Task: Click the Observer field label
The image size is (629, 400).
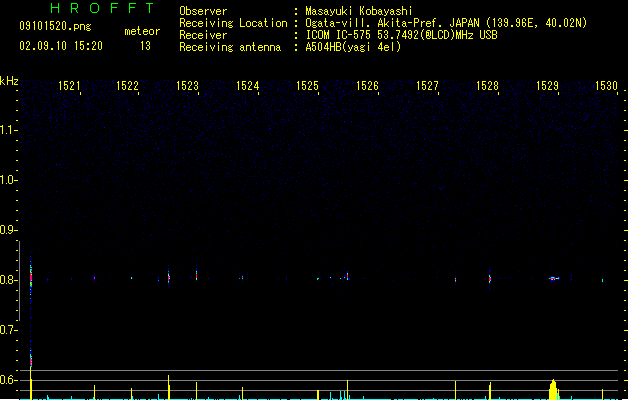Action: [x=203, y=11]
